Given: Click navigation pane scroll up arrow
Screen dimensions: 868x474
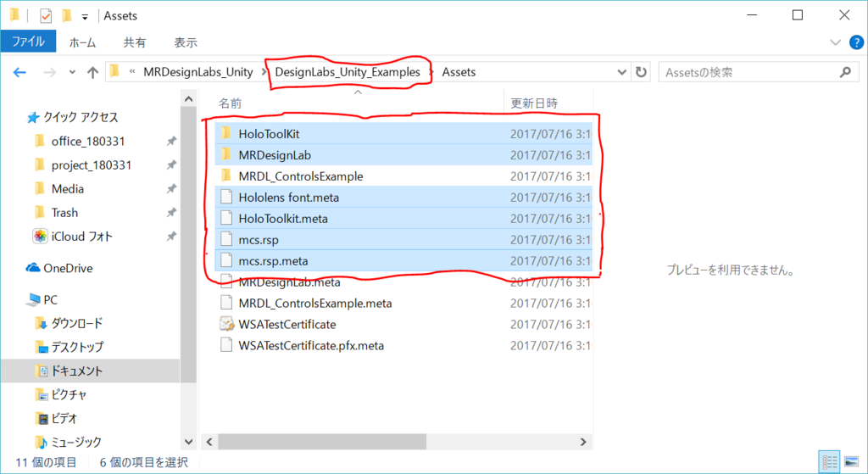Looking at the screenshot, I should [x=188, y=99].
